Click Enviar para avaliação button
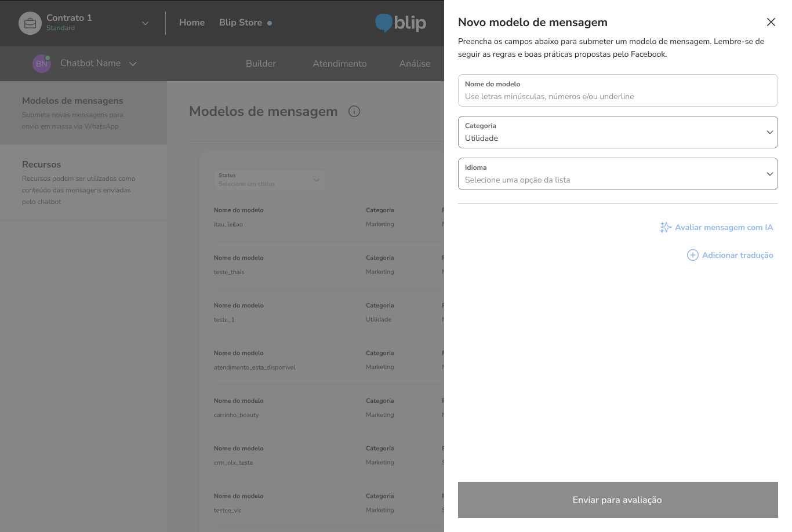 click(x=617, y=500)
